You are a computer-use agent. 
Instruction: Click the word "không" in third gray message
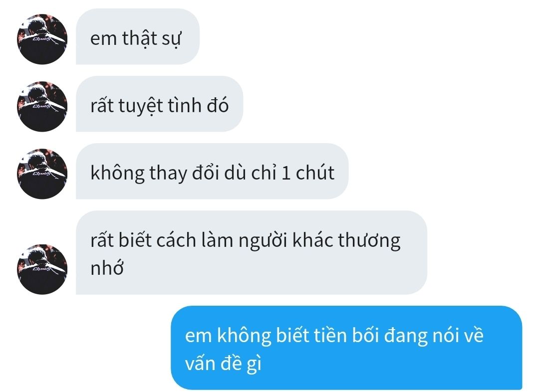click(117, 173)
